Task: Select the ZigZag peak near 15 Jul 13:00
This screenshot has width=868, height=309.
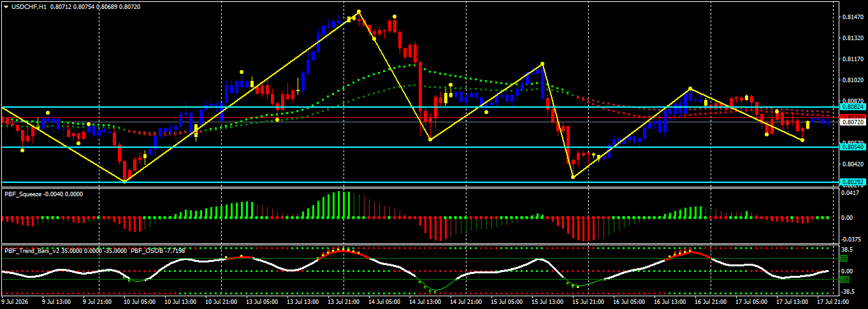Action: [542, 64]
